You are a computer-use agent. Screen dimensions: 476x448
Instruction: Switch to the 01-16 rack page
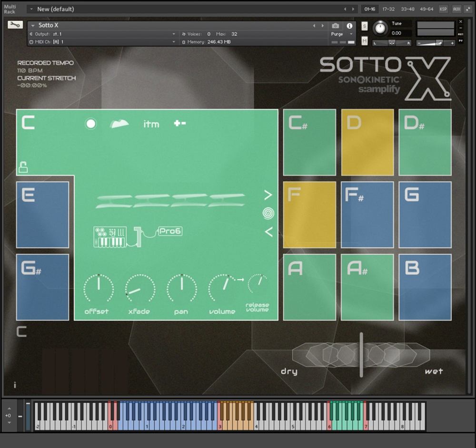coord(369,9)
